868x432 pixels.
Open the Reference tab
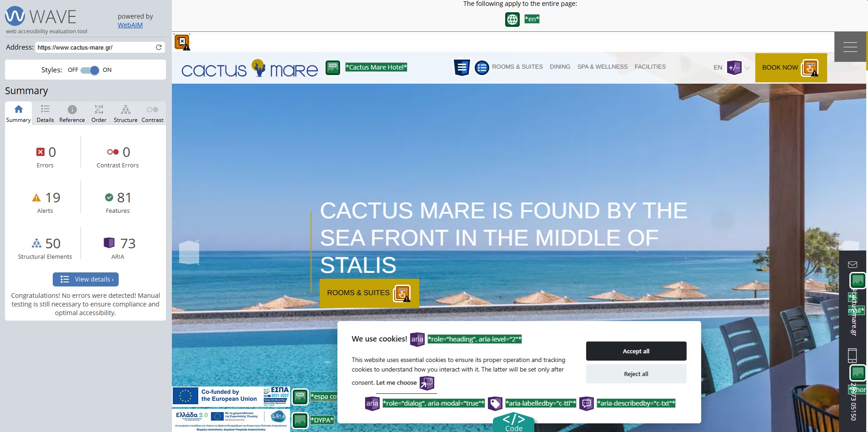coord(72,113)
